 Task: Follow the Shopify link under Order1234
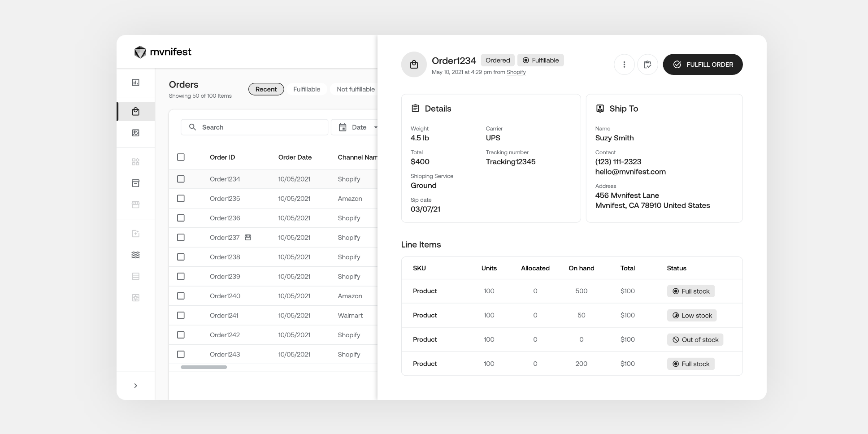tap(516, 72)
